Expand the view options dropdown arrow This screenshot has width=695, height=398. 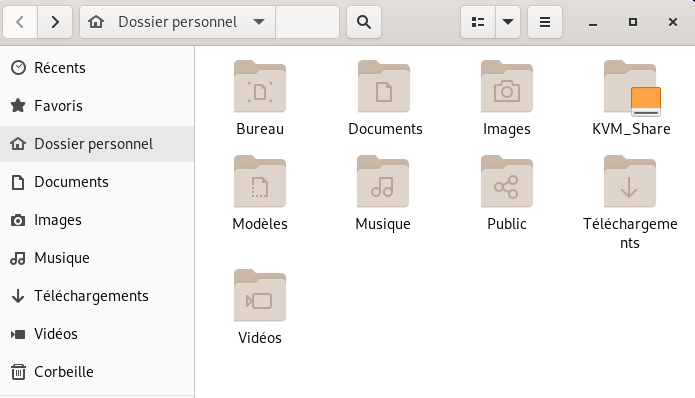coord(508,22)
